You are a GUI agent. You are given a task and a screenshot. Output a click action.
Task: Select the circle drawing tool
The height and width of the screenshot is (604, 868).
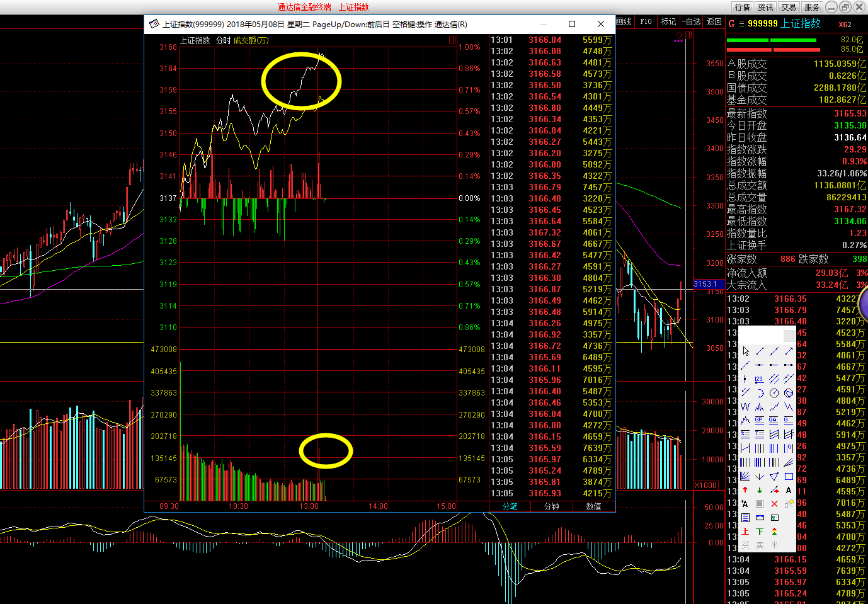pyautogui.click(x=774, y=393)
